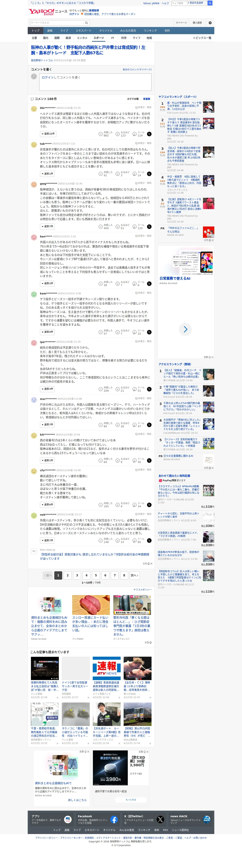This screenshot has width=242, height=868.
Task: Open the X (旧Twitter) footer icon
Action: (x=161, y=819)
